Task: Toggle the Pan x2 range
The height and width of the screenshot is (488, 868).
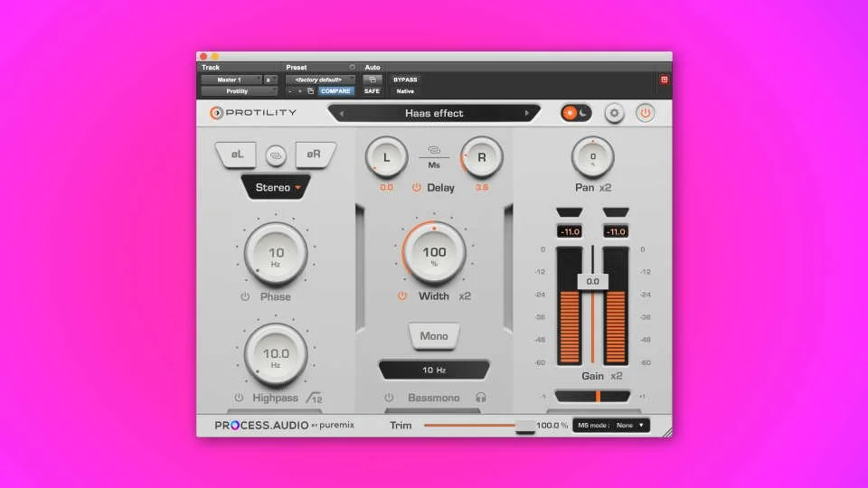Action: click(606, 188)
